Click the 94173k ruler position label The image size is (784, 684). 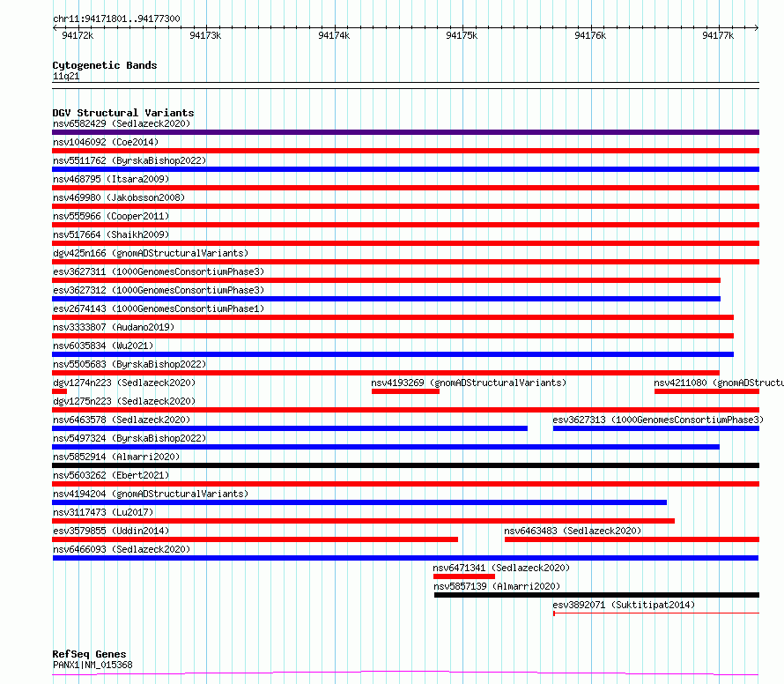(x=205, y=35)
